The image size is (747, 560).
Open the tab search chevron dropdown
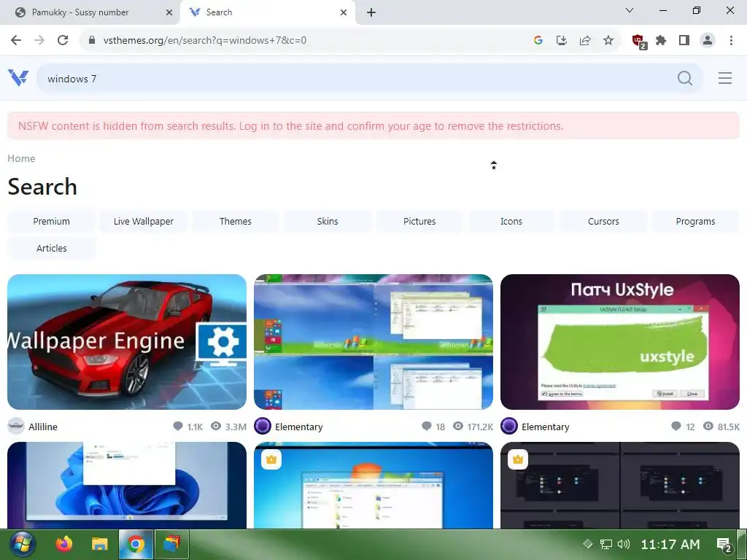point(629,10)
